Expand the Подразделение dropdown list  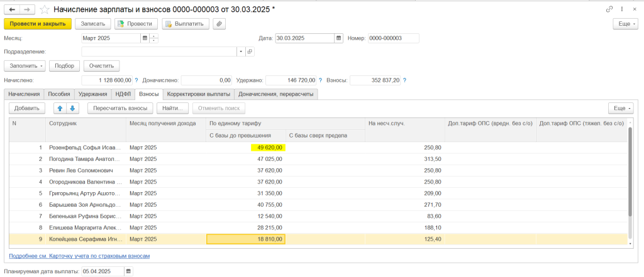[x=241, y=52]
